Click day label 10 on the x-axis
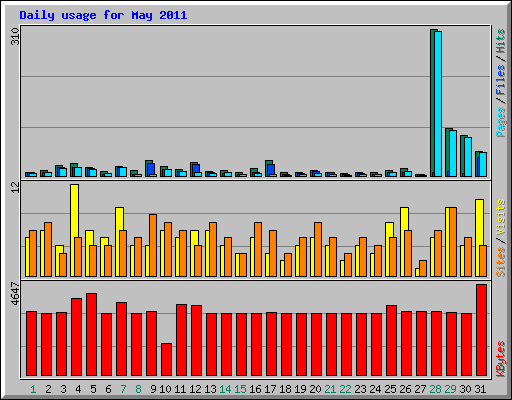512x400 pixels. pyautogui.click(x=165, y=389)
